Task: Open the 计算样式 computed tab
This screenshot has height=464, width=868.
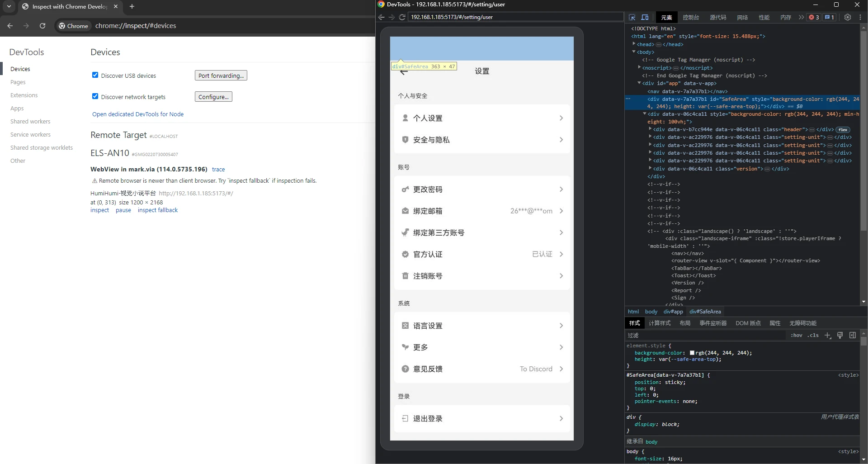Action: tap(660, 323)
